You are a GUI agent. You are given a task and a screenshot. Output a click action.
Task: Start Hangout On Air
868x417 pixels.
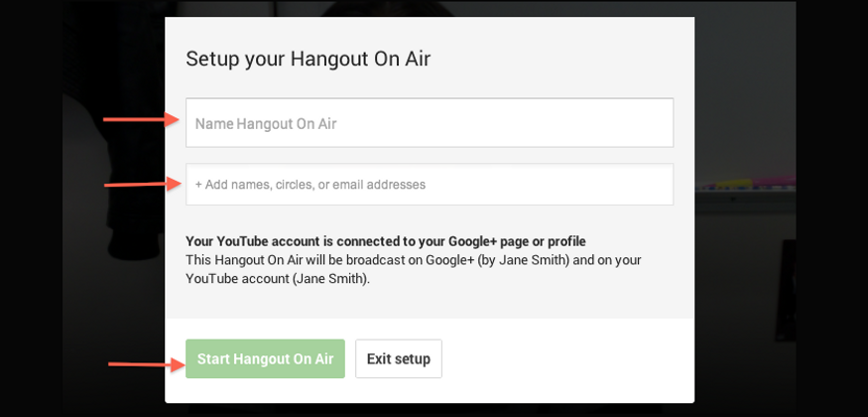tap(265, 358)
